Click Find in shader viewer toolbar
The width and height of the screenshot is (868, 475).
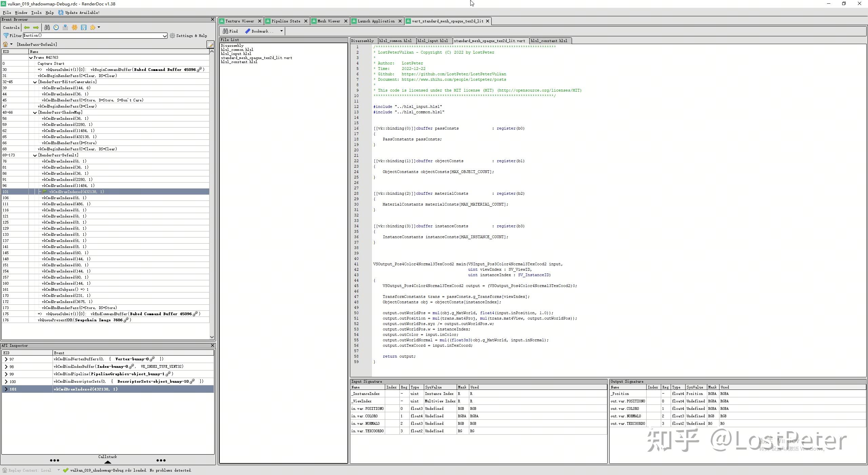[x=231, y=31]
